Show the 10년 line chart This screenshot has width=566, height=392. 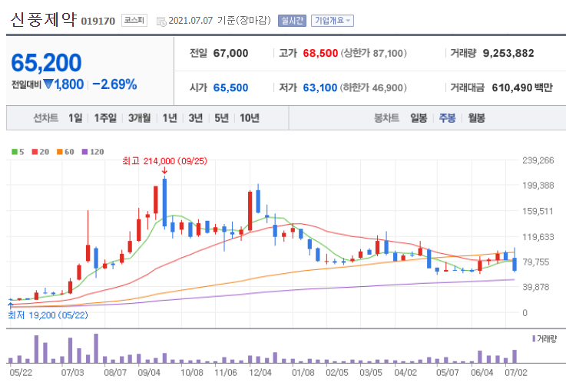(x=250, y=118)
